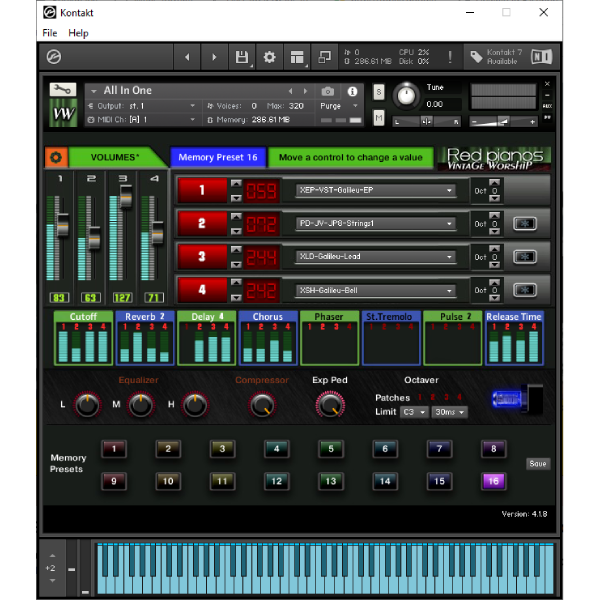Open the XEP-VST-Galileu-EP sound dropdown
Image resolution: width=600 pixels, height=600 pixels.
coord(376,190)
